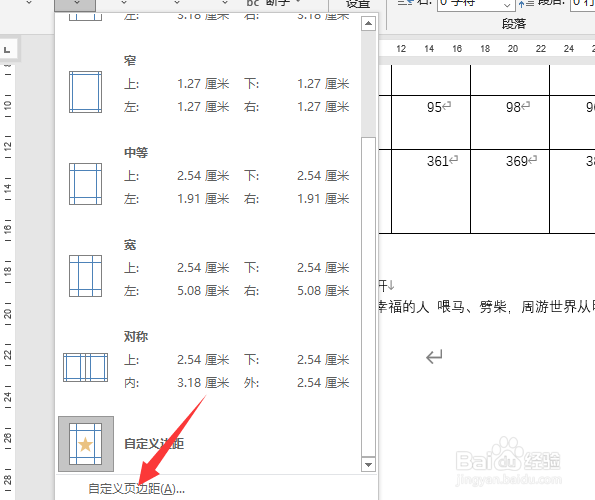Click scroll-down arrow of margins list
Image resolution: width=595 pixels, height=500 pixels.
click(368, 464)
